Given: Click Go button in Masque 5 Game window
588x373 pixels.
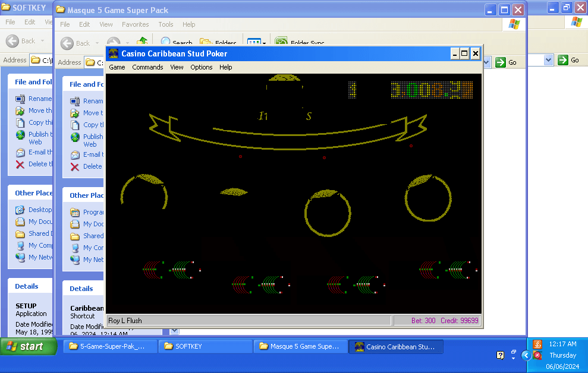Looking at the screenshot, I should [x=506, y=62].
